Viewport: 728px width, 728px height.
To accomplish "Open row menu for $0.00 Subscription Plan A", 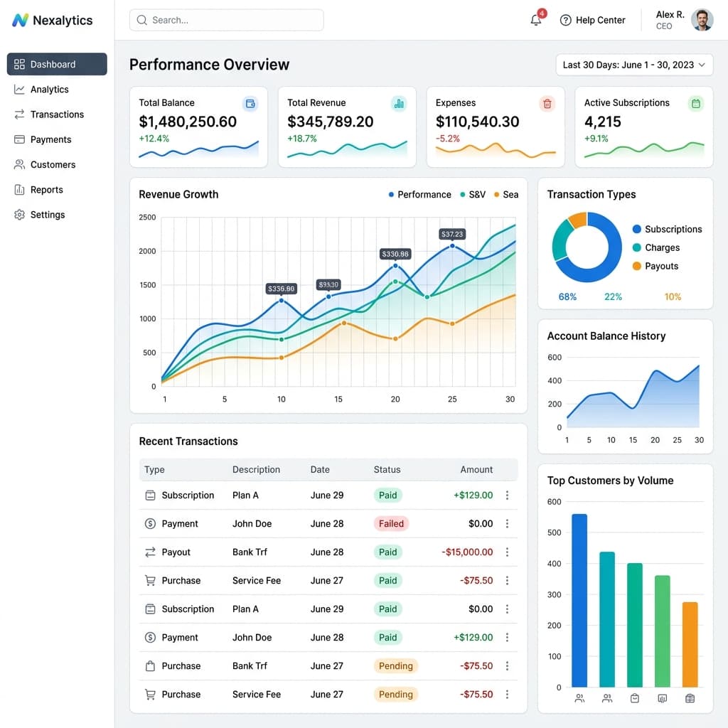I will click(x=507, y=609).
